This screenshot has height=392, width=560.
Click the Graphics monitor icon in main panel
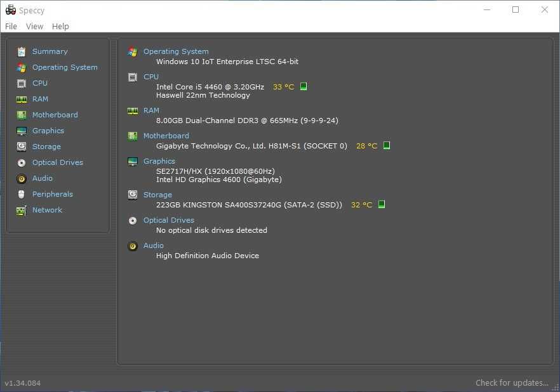click(133, 162)
